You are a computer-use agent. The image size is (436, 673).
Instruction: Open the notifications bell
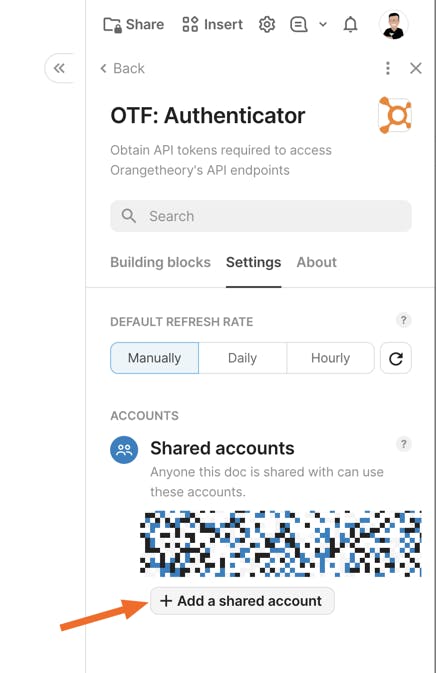tap(351, 24)
